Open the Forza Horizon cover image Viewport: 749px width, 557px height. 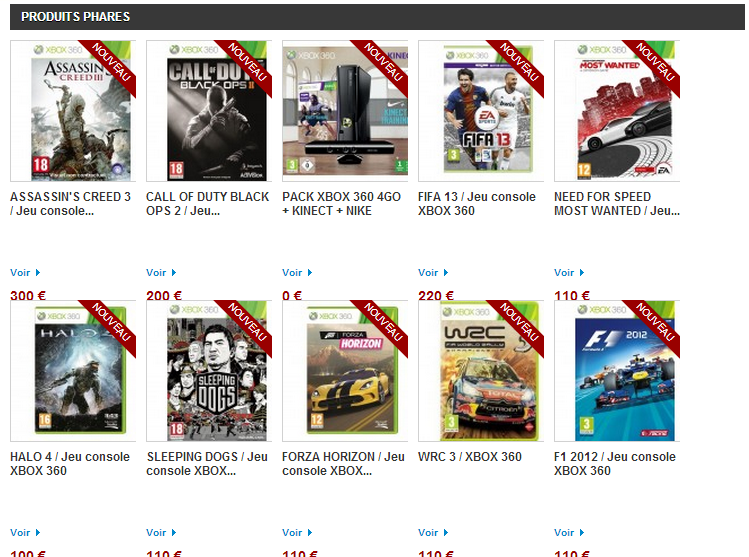[x=345, y=371]
